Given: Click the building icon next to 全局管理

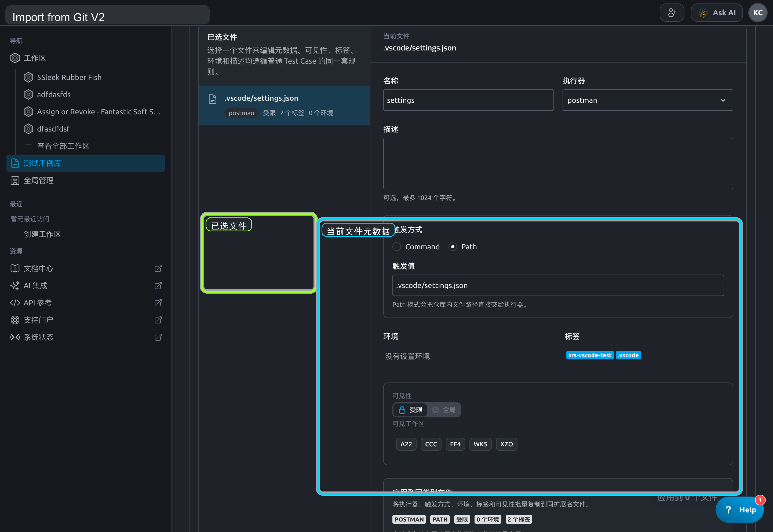Looking at the screenshot, I should (x=15, y=180).
